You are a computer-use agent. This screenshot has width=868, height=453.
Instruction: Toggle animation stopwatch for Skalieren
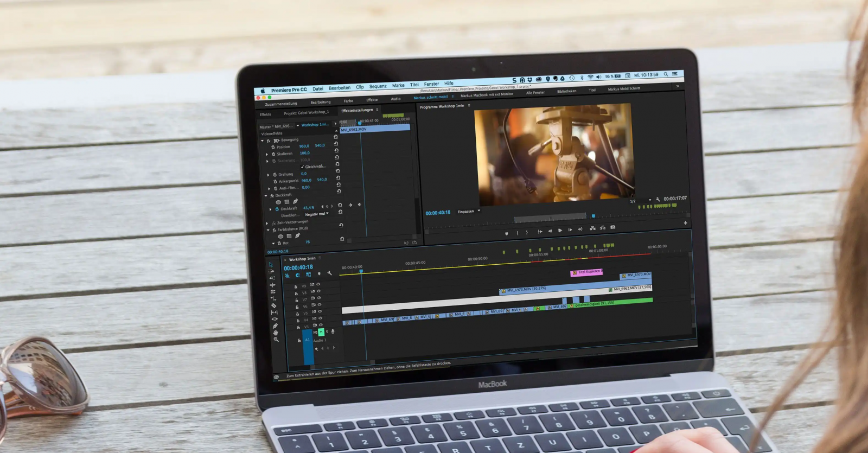tap(273, 154)
